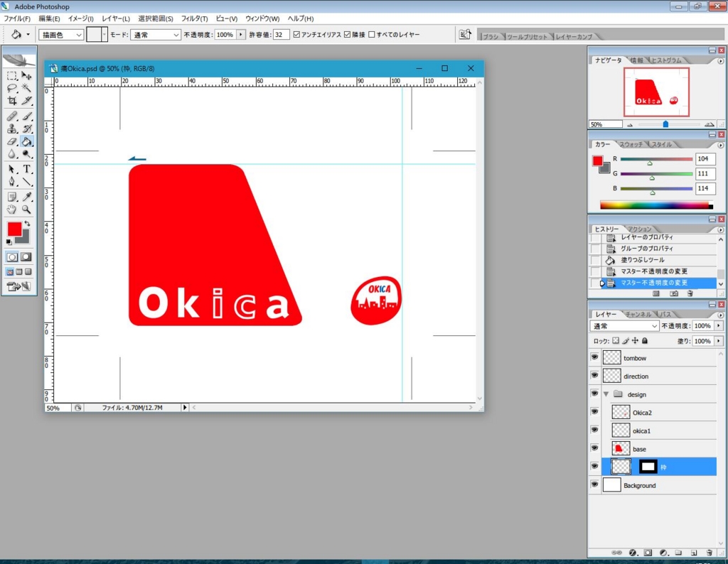Viewport: 728px width, 564px height.
Task: Toggle anti-alias checkbox in options bar
Action: coord(296,35)
